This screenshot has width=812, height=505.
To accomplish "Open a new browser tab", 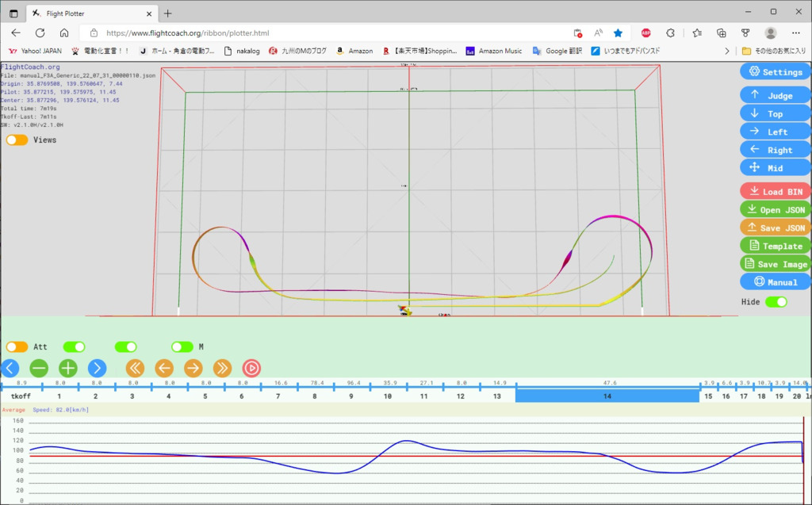I will tap(168, 13).
